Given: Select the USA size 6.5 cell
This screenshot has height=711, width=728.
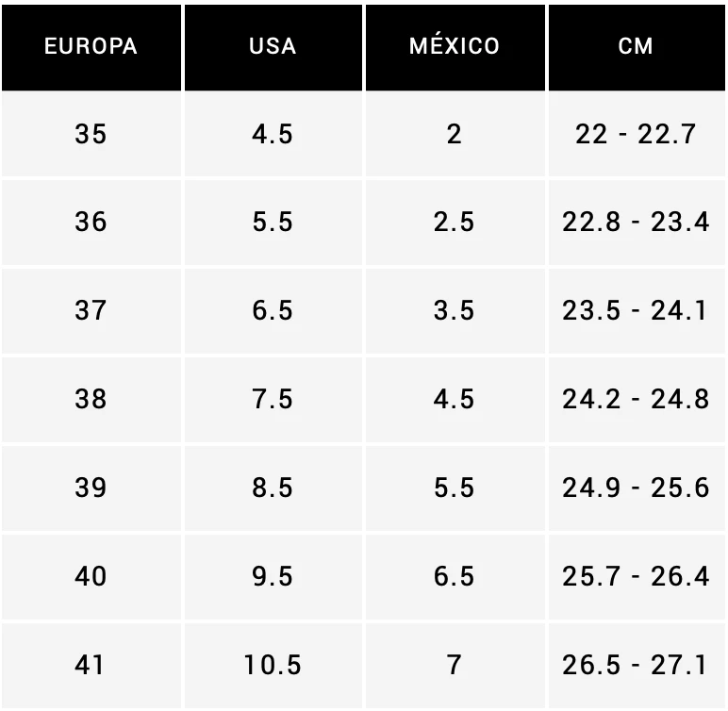Looking at the screenshot, I should click(273, 310).
